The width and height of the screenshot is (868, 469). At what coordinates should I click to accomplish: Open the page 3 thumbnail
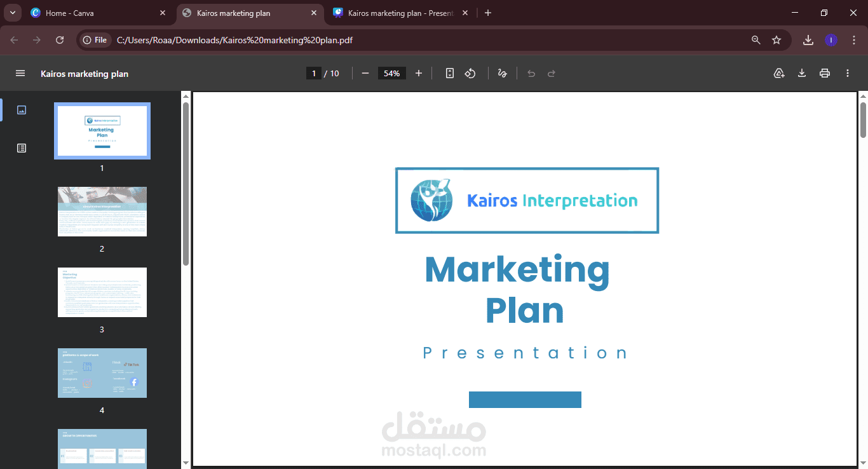pos(102,292)
